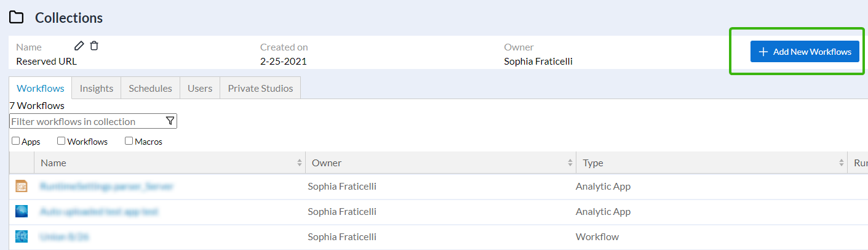868x250 pixels.
Task: Click the blue globe app icon, second row
Action: click(x=22, y=211)
